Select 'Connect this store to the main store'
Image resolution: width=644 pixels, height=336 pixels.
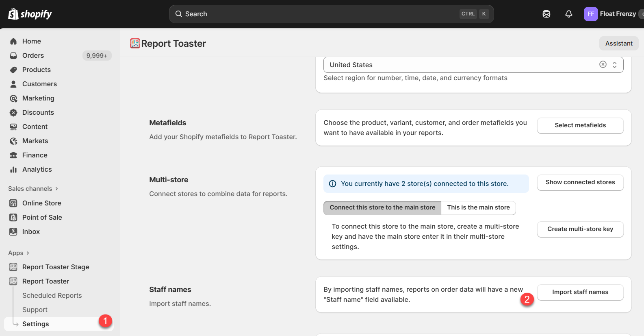click(382, 207)
